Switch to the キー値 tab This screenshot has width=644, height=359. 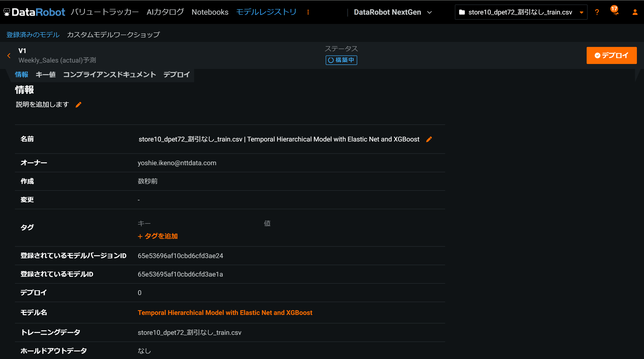(46, 74)
